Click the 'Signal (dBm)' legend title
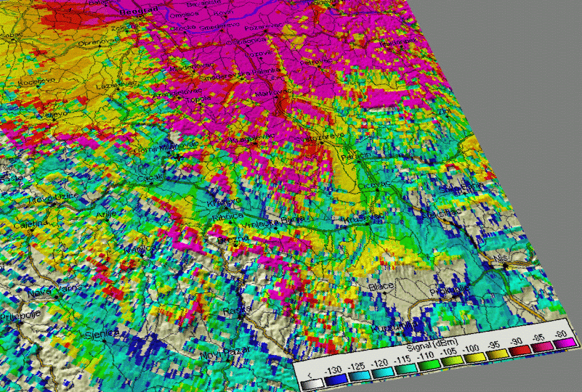Screen dimensions: 582x392 click(x=432, y=343)
